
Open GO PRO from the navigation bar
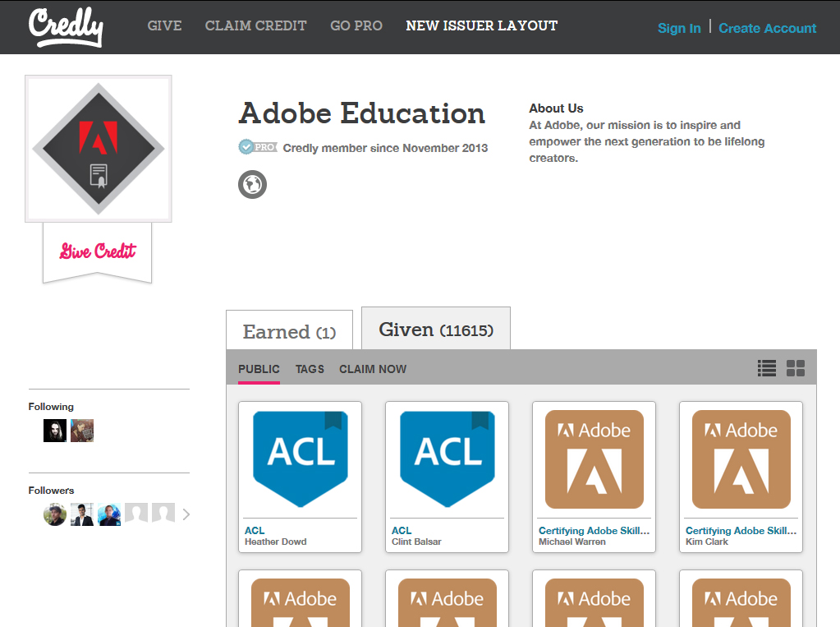356,25
